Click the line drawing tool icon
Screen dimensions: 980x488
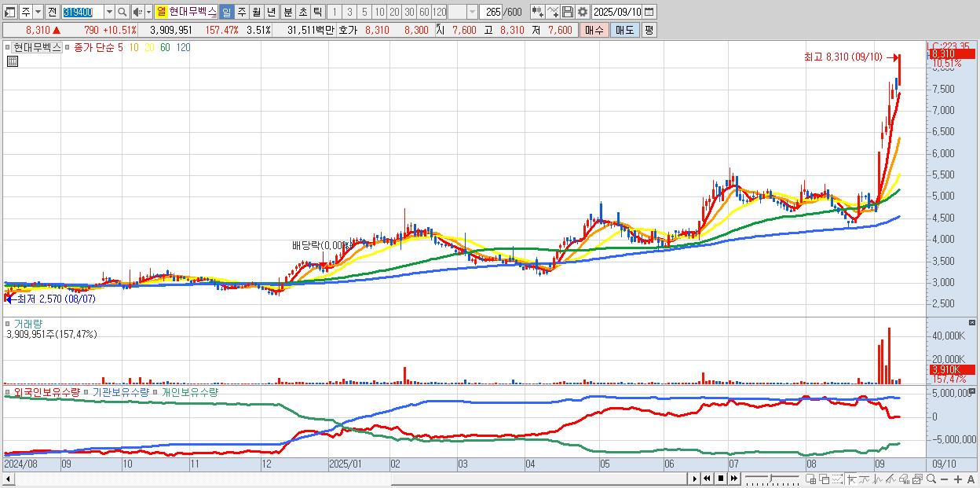552,12
